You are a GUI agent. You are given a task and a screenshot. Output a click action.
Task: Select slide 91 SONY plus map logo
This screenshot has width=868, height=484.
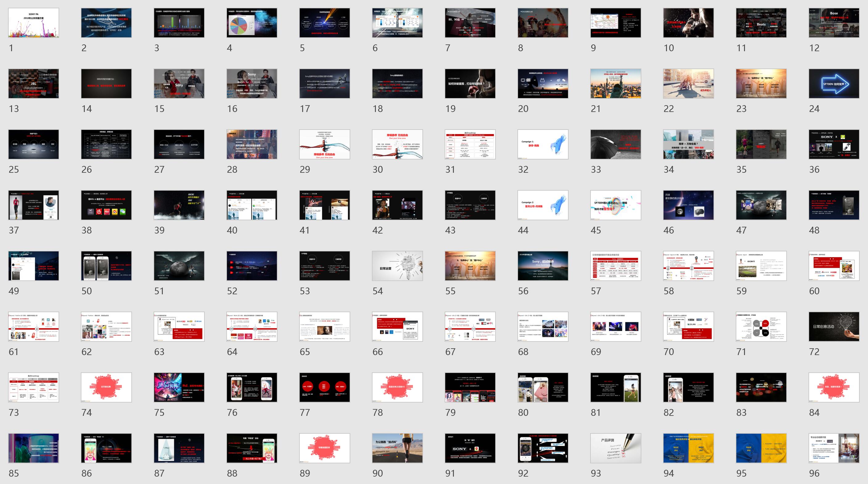tap(471, 448)
